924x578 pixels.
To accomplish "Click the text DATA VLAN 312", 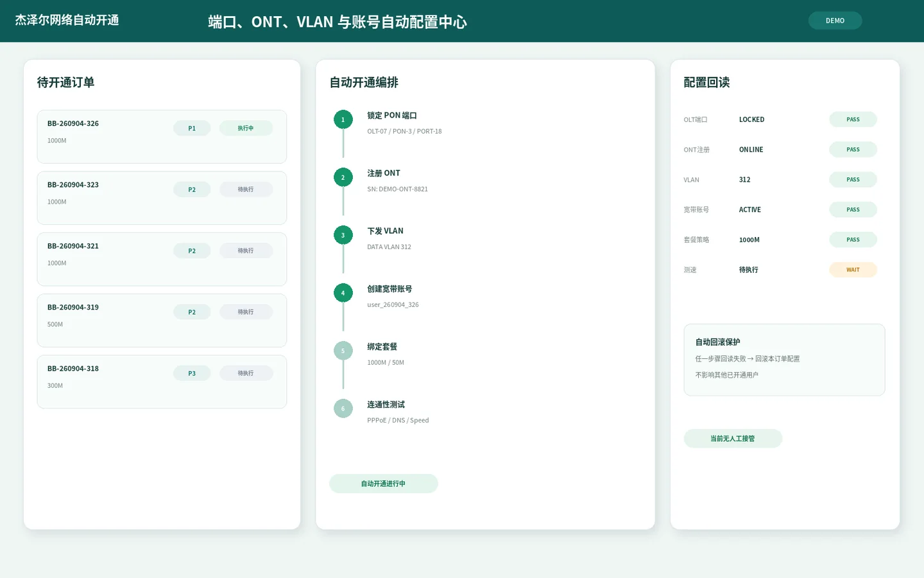I will 389,247.
